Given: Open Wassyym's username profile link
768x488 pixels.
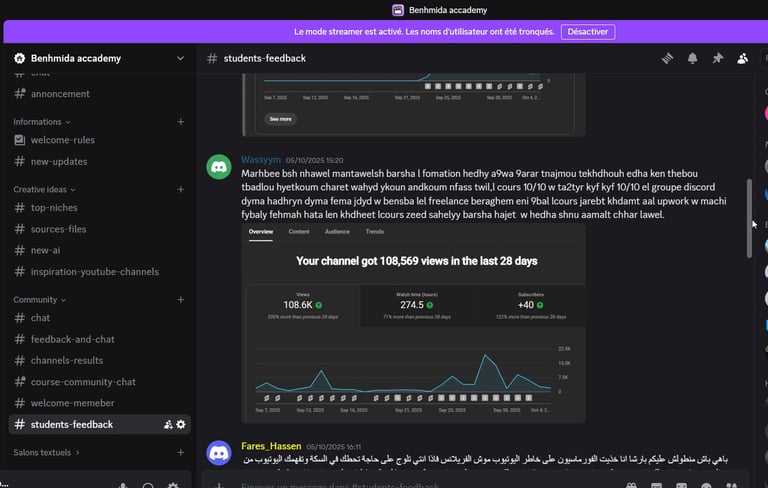Looking at the screenshot, I should pos(261,160).
